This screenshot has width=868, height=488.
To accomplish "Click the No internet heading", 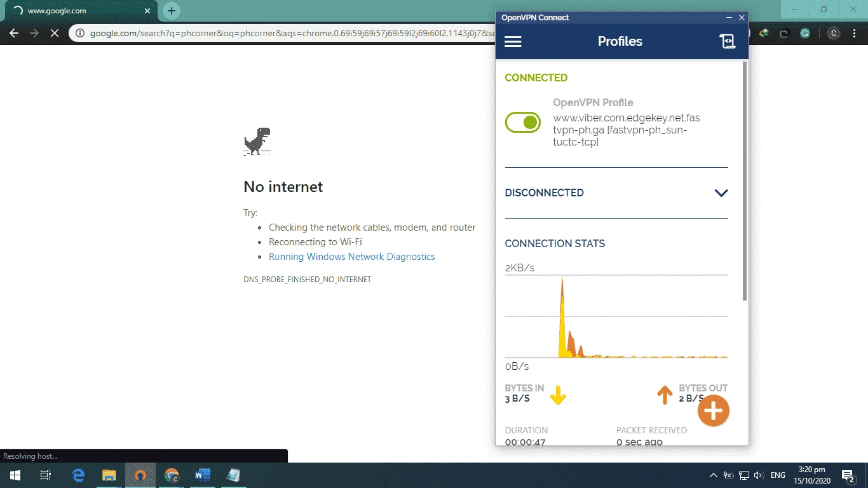I will pyautogui.click(x=283, y=187).
